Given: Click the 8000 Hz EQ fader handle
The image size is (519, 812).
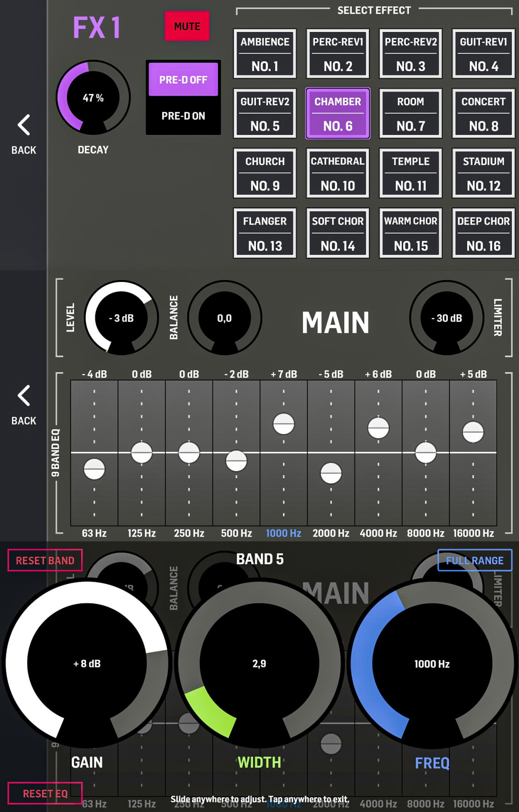Looking at the screenshot, I should click(426, 453).
